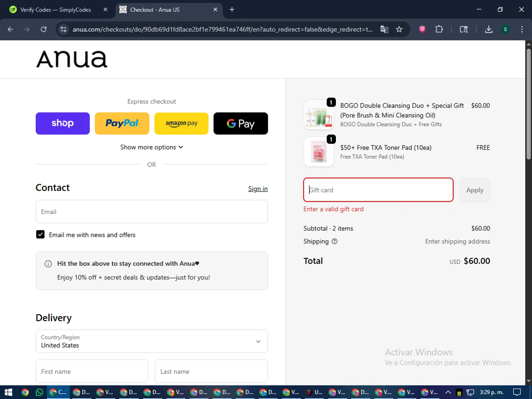Close the Verify Codes SimplyCodes tab
Image resolution: width=532 pixels, height=399 pixels.
tap(105, 10)
